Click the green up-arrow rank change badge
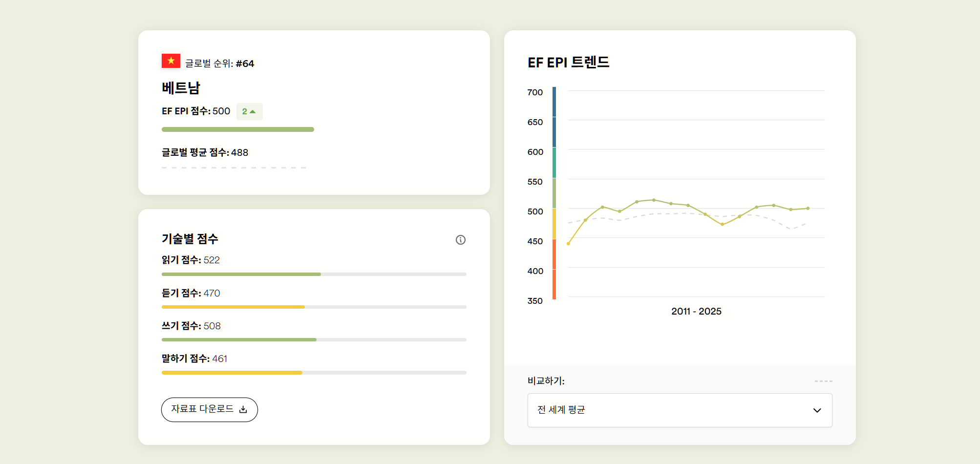The width and height of the screenshot is (980, 464). point(249,111)
